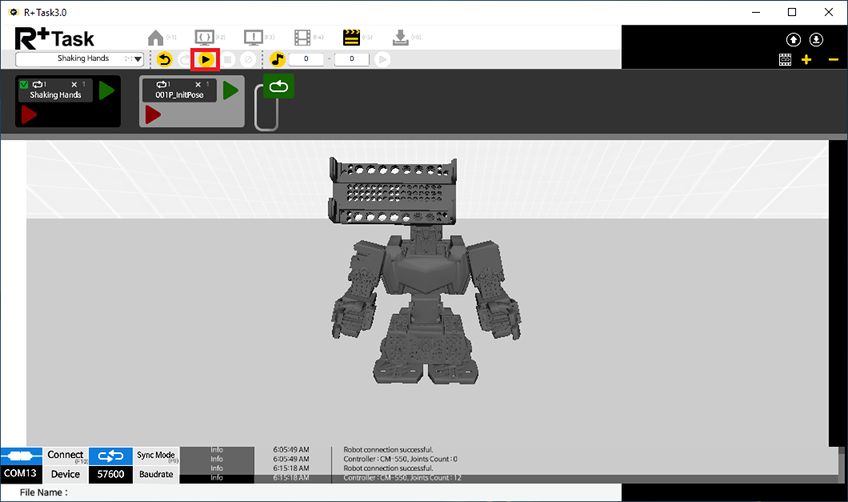Click the circular upload arrow icon
The image size is (848, 502).
click(793, 39)
